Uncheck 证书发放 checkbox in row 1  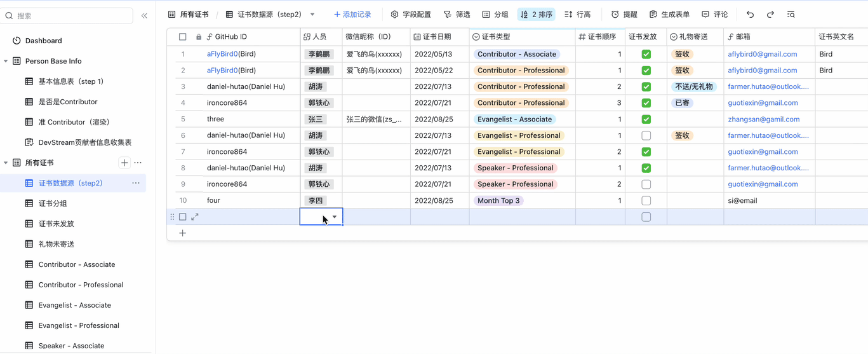pos(646,54)
